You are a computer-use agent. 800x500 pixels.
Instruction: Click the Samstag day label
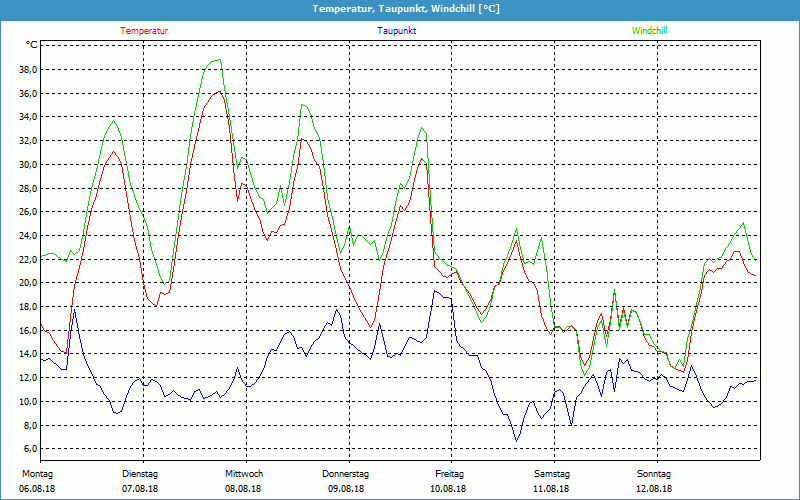click(552, 474)
